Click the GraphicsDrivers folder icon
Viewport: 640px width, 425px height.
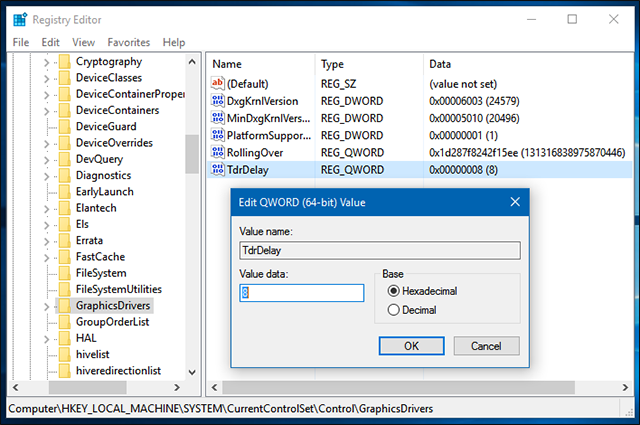pyautogui.click(x=65, y=306)
